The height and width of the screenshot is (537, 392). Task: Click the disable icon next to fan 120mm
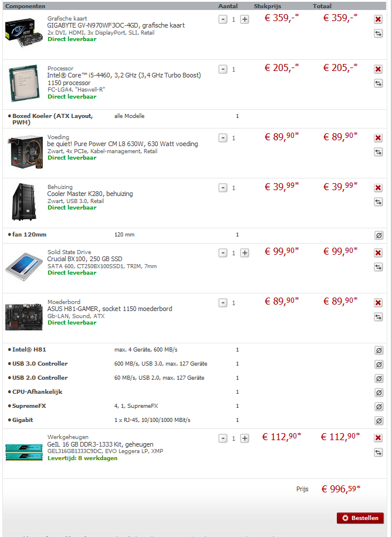point(379,235)
